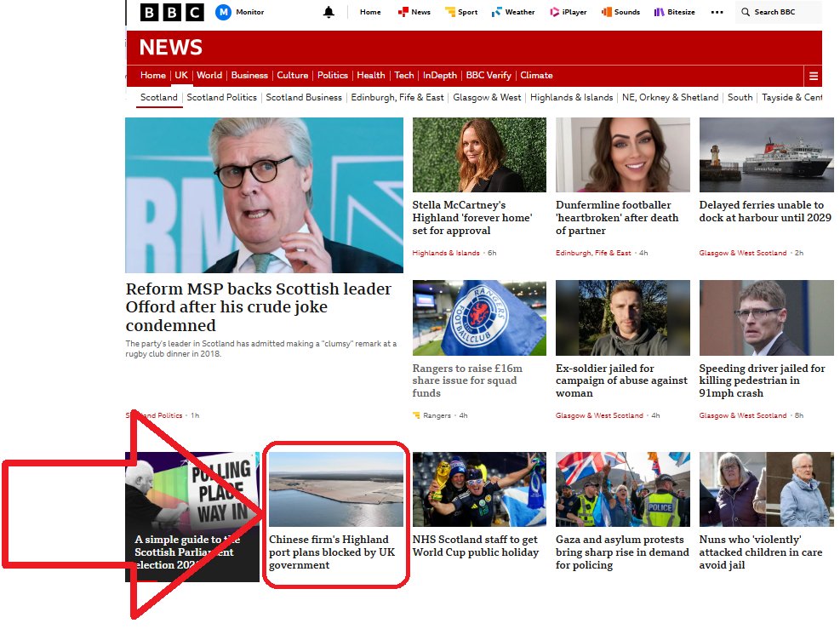Image resolution: width=840 pixels, height=629 pixels.
Task: Click the ex-soldier photo thumbnail
Action: click(622, 317)
